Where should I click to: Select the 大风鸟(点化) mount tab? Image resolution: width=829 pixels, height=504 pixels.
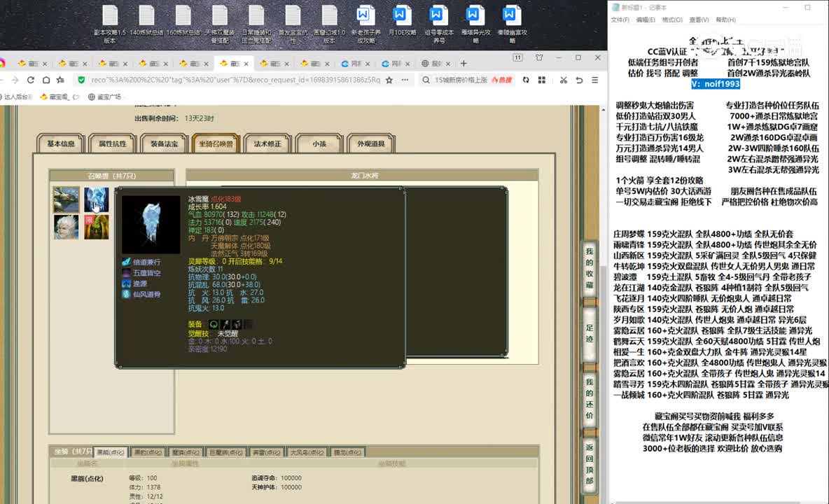click(307, 452)
